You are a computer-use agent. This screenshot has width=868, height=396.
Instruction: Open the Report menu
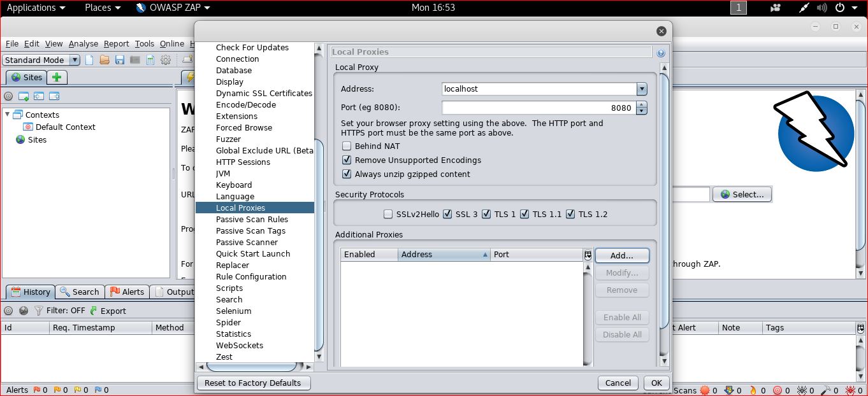click(117, 43)
